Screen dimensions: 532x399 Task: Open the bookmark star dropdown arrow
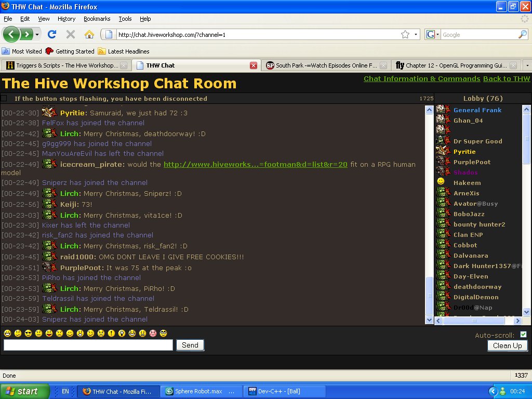(x=416, y=34)
